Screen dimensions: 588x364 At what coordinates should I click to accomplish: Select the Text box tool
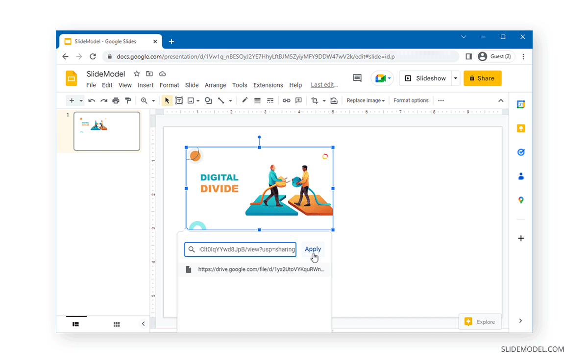pyautogui.click(x=179, y=100)
